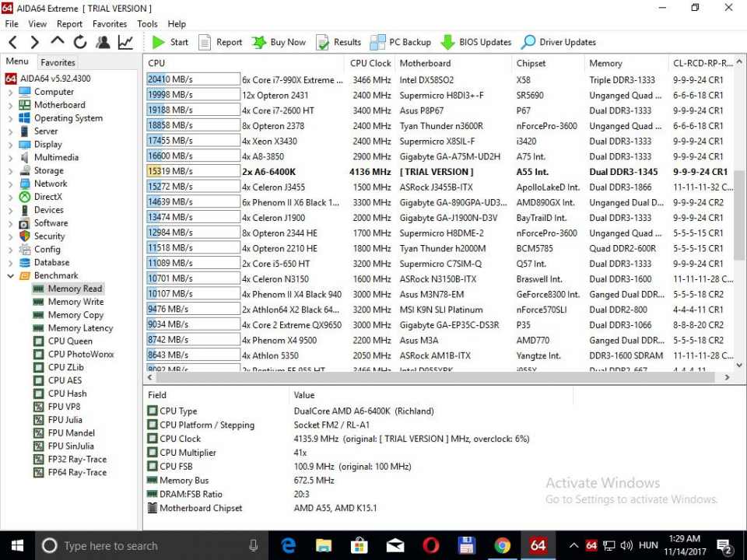Viewport: 747px width, 560px height.
Task: Go forward with the right arrow icon
Action: point(34,42)
